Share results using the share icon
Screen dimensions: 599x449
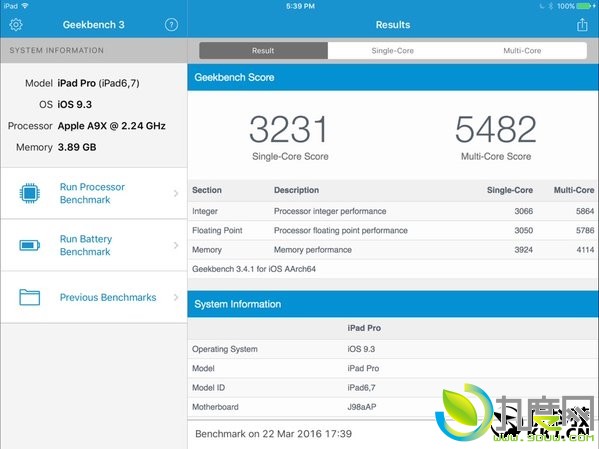pos(582,25)
